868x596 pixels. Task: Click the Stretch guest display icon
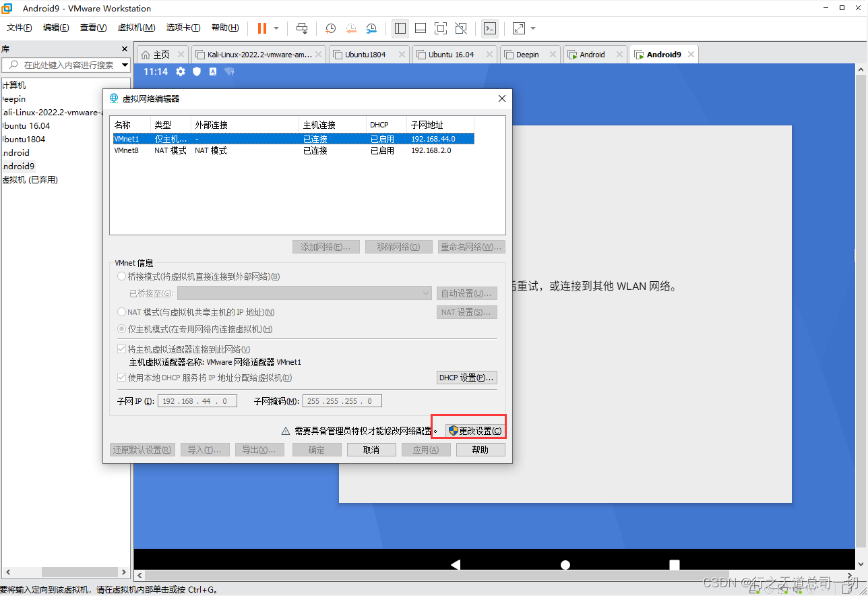(x=519, y=28)
